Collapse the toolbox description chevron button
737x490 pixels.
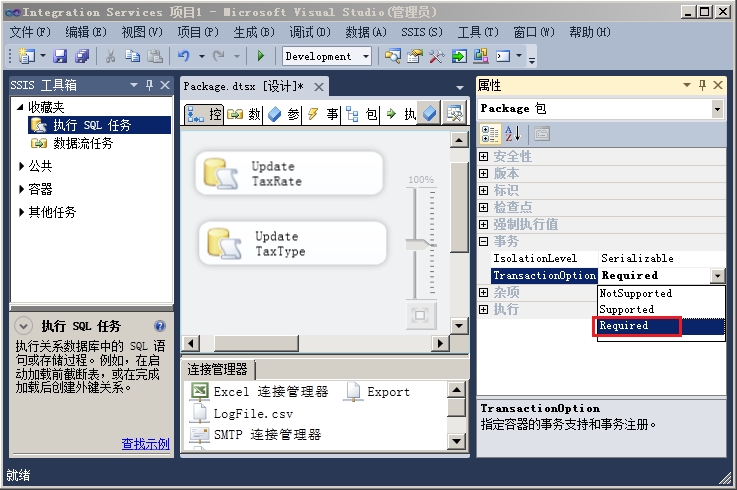[24, 325]
